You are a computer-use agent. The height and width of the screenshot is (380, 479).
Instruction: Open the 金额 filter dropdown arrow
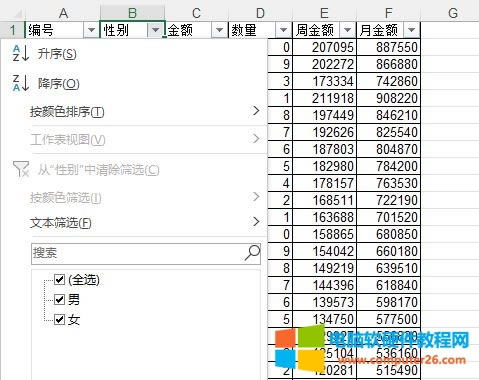(x=219, y=30)
